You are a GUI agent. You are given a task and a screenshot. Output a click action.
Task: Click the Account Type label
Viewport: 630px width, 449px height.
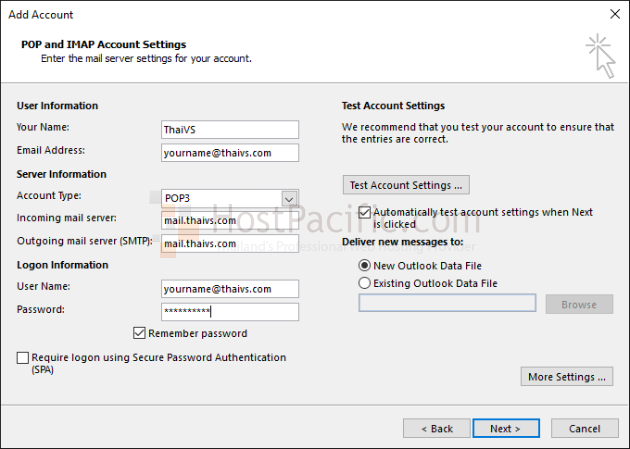coord(49,196)
